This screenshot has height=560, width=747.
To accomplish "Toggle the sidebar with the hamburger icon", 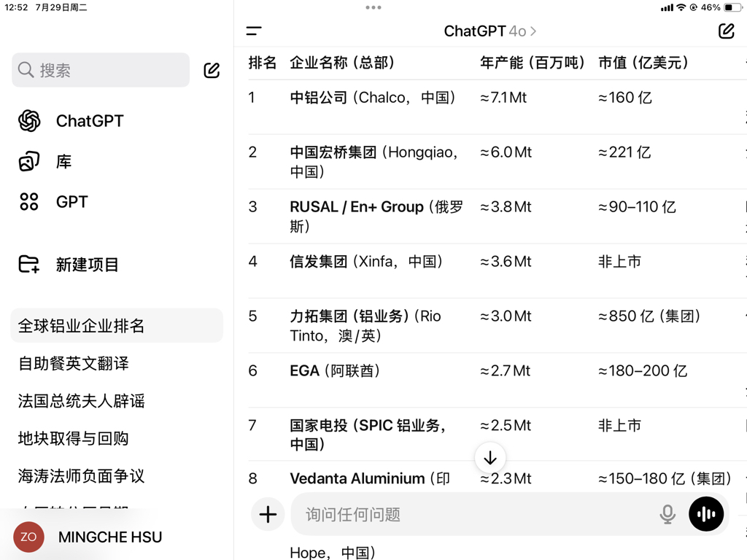I will point(254,31).
